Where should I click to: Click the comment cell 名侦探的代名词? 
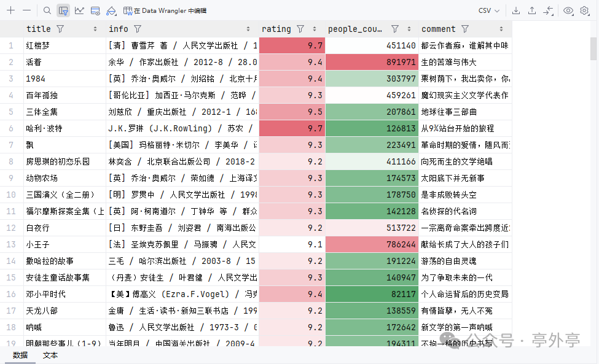(465, 211)
